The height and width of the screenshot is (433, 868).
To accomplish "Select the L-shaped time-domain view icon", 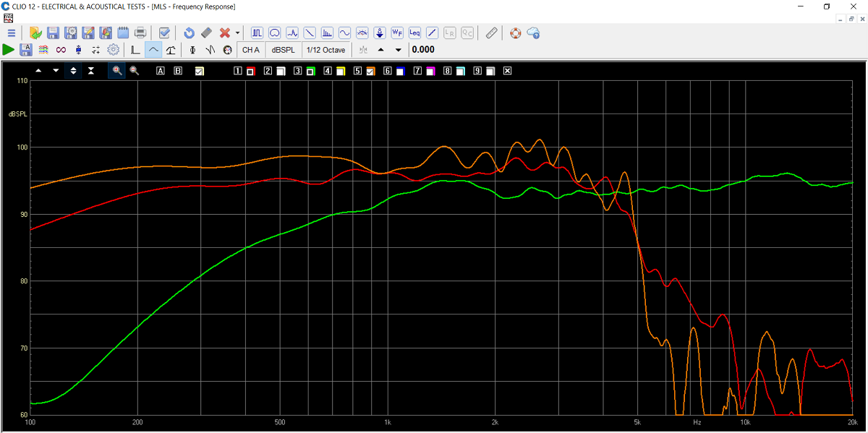I will click(135, 50).
